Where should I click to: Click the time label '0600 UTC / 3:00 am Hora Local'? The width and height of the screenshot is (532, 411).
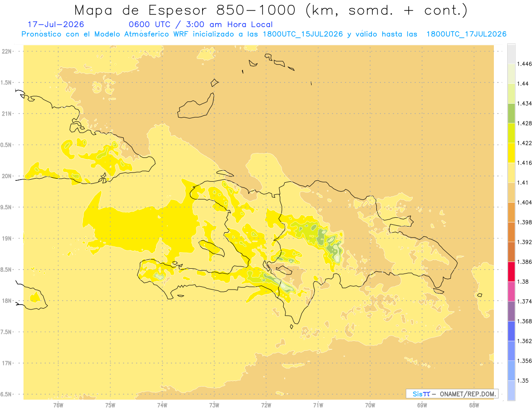pyautogui.click(x=200, y=24)
